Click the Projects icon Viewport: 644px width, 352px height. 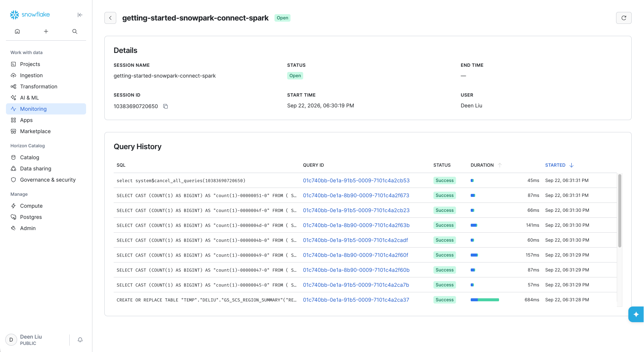click(13, 64)
